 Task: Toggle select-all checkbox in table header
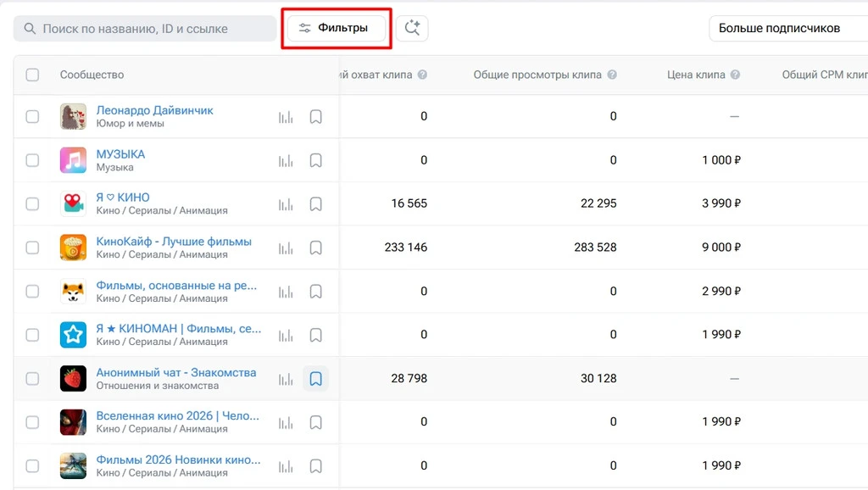click(33, 75)
